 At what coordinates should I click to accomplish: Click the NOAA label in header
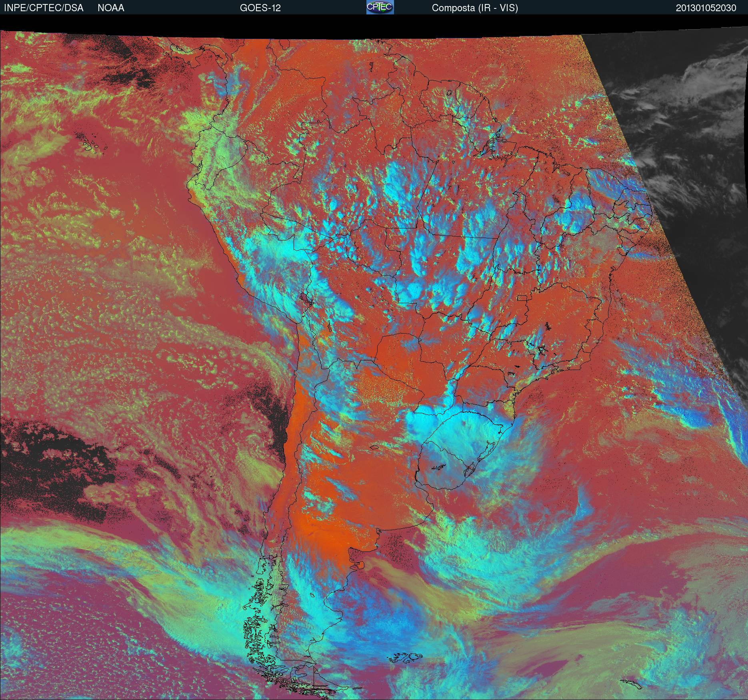[x=111, y=8]
